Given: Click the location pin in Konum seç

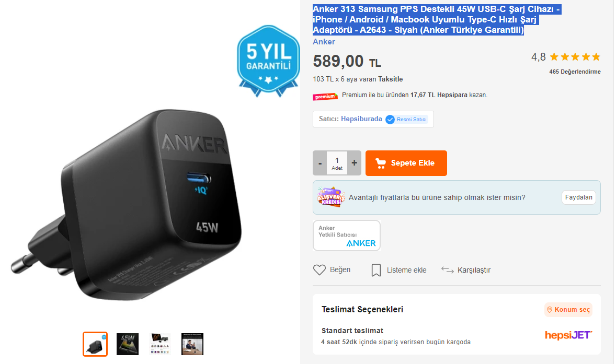Looking at the screenshot, I should click(550, 310).
